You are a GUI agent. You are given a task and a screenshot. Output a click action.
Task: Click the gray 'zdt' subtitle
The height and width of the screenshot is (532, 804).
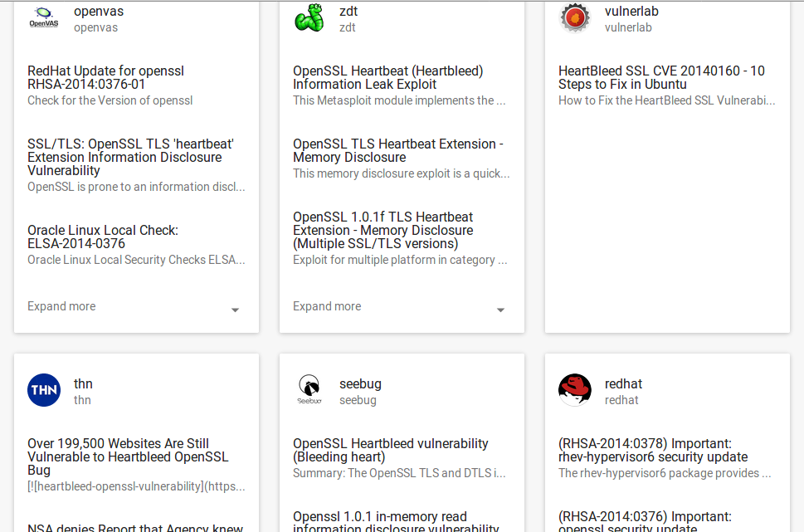(x=348, y=27)
